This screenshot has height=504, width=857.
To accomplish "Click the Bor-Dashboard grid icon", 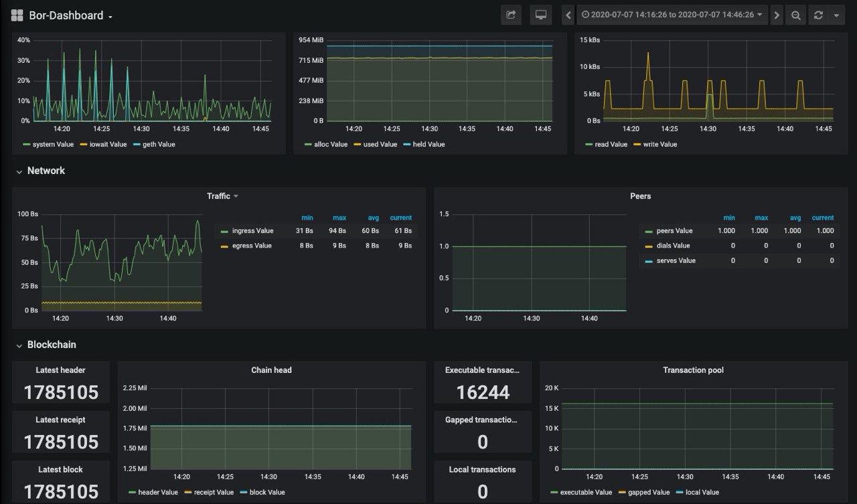I will tap(17, 15).
